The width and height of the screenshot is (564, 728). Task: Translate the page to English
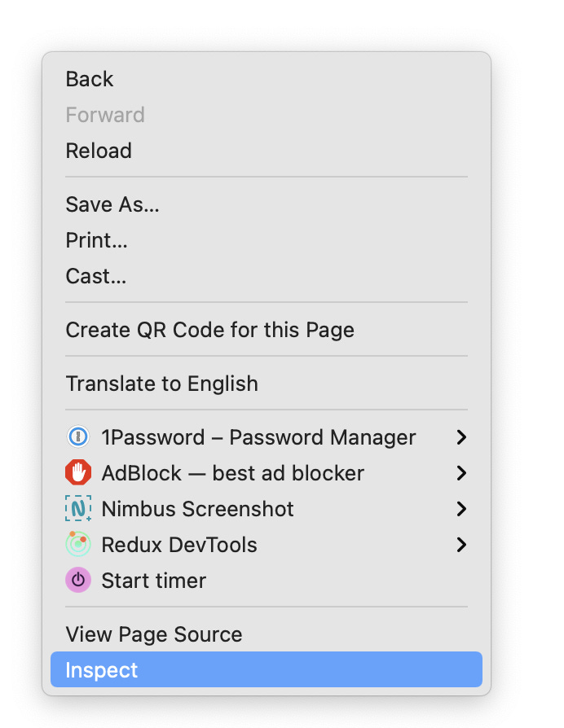pyautogui.click(x=161, y=384)
